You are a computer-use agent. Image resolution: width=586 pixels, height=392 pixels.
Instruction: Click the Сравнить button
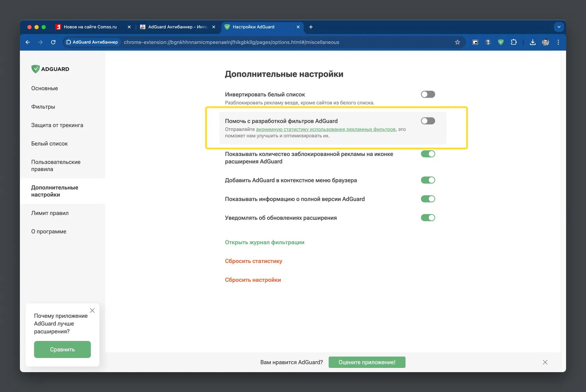(63, 349)
